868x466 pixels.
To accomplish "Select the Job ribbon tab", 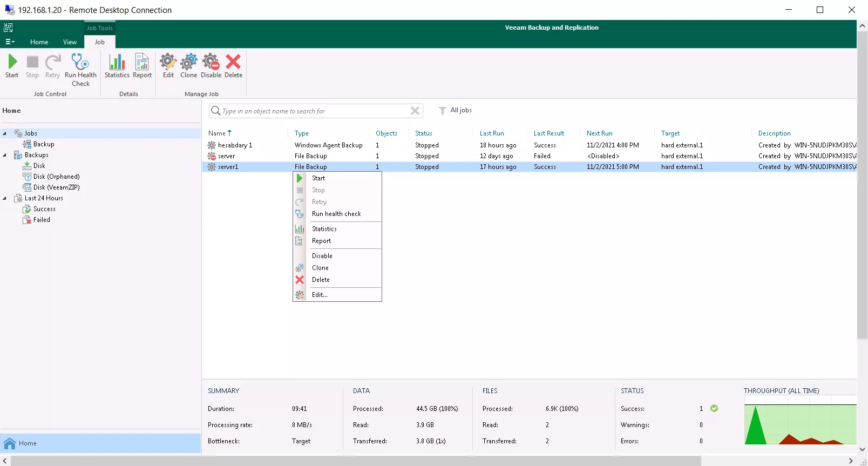I will click(x=100, y=42).
